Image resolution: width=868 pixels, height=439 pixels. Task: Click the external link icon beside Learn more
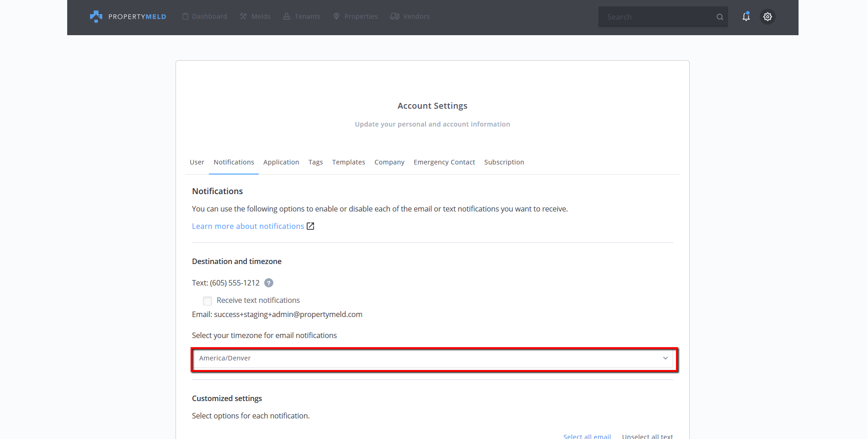click(310, 226)
